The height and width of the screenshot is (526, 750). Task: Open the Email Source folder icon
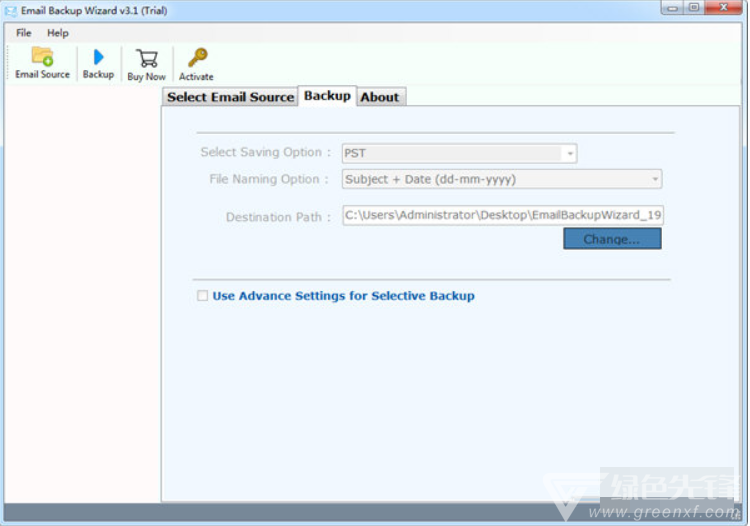[43, 56]
